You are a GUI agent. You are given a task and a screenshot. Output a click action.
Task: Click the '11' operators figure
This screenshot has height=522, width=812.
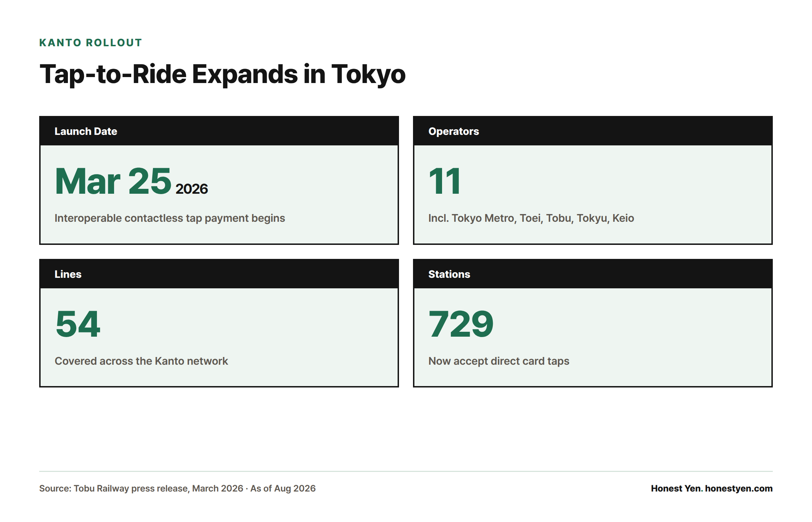pos(444,181)
